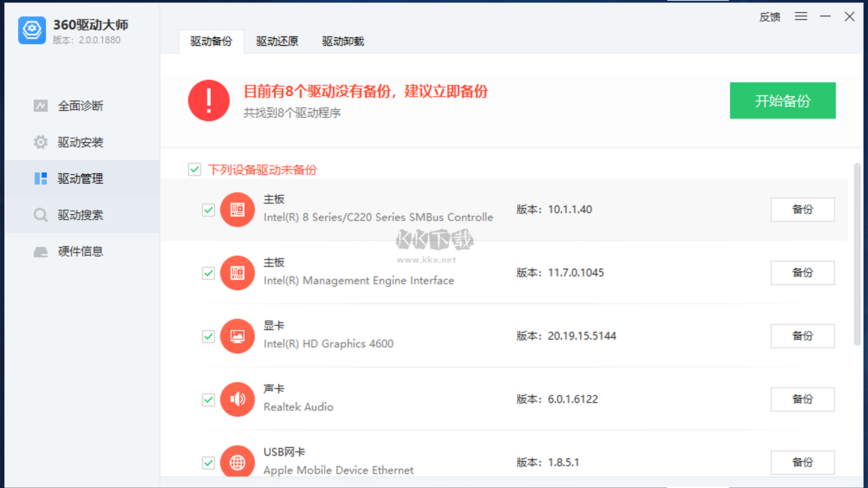The height and width of the screenshot is (488, 868).
Task: Click the 360驱动大师 logo icon
Action: click(32, 30)
